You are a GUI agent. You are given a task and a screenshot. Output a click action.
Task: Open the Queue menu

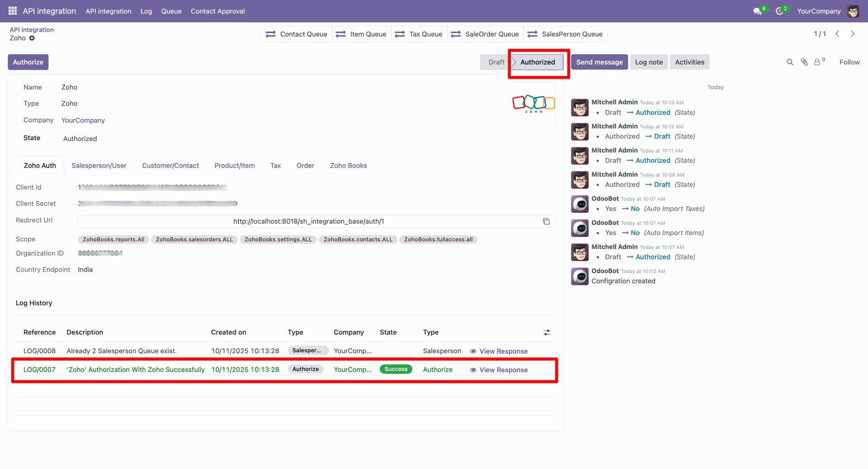(x=171, y=11)
